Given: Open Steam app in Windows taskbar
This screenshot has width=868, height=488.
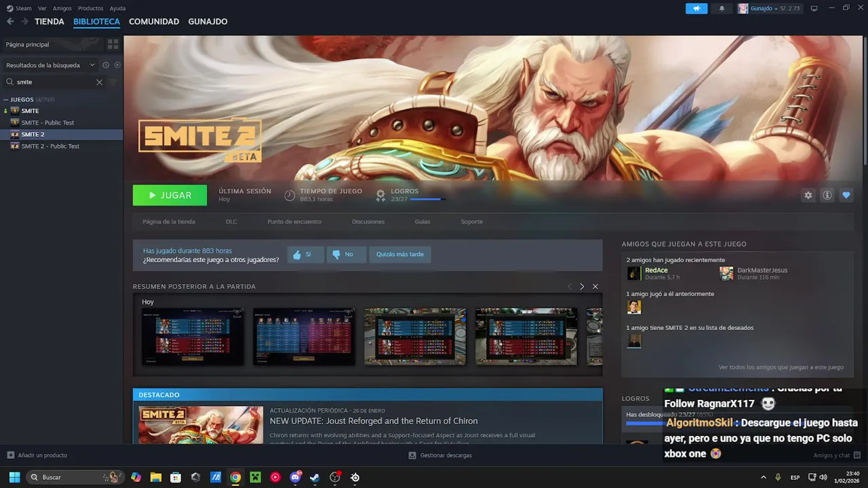Looking at the screenshot, I should 315,477.
